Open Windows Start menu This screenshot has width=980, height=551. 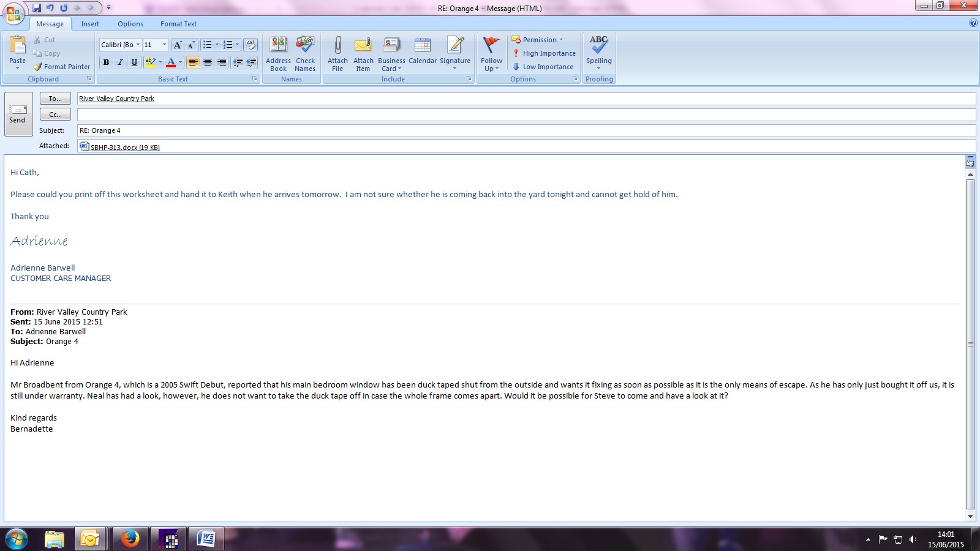[17, 539]
